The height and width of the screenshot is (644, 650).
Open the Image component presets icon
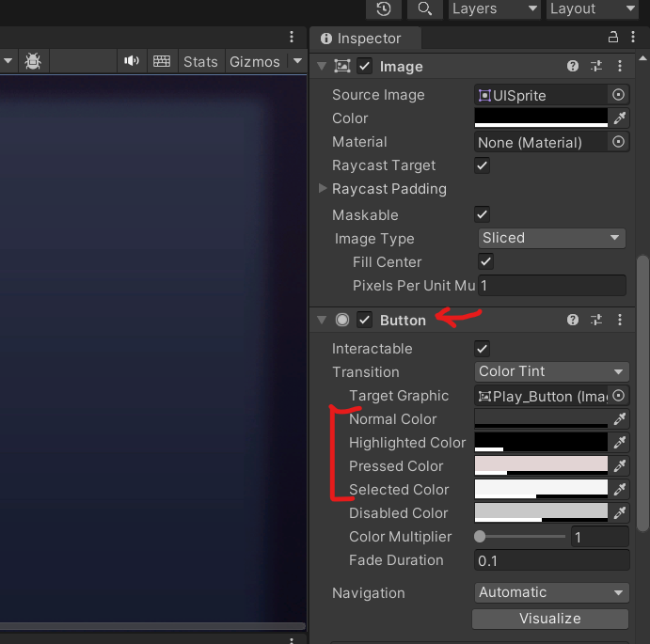[x=596, y=66]
